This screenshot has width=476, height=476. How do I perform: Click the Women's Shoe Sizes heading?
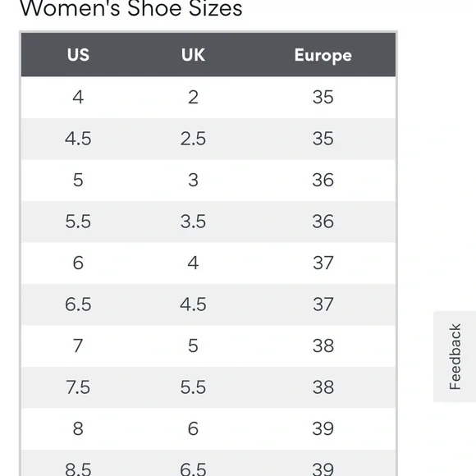(131, 8)
